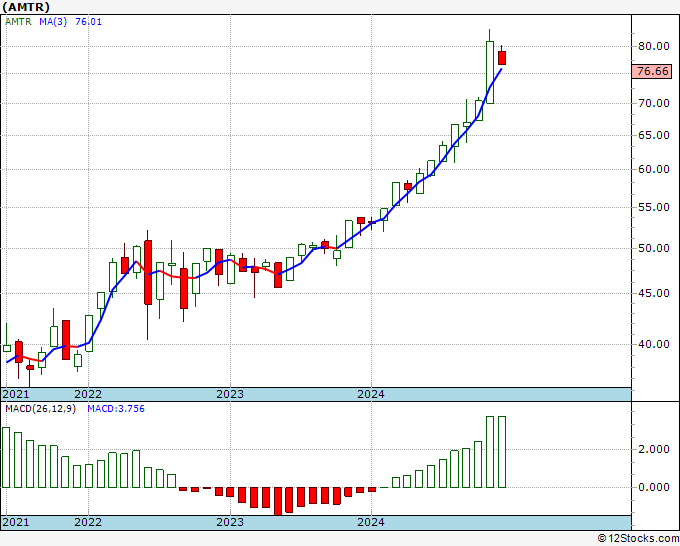Click the AMTR legend label in price panel
This screenshot has width=680, height=546.
18,22
